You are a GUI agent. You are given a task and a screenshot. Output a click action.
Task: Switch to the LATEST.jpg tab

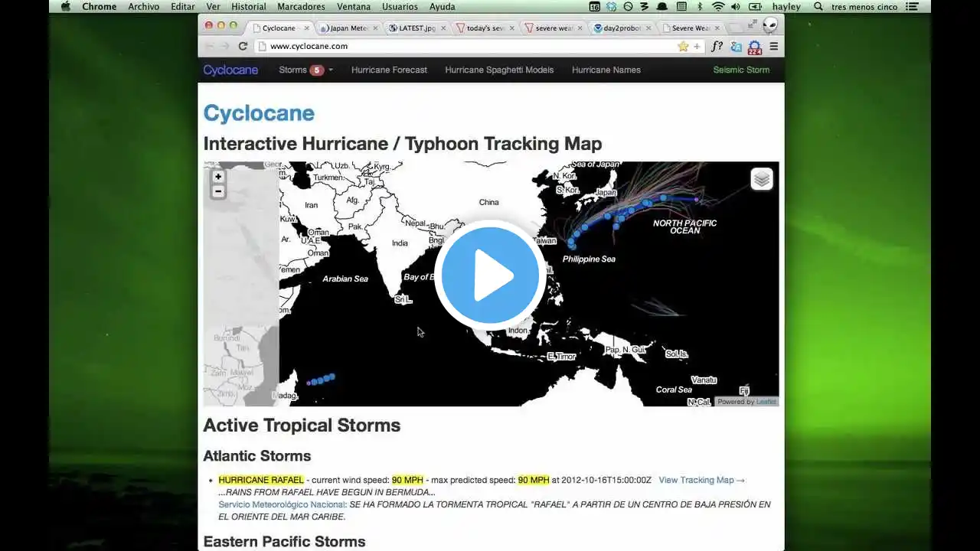(x=417, y=28)
